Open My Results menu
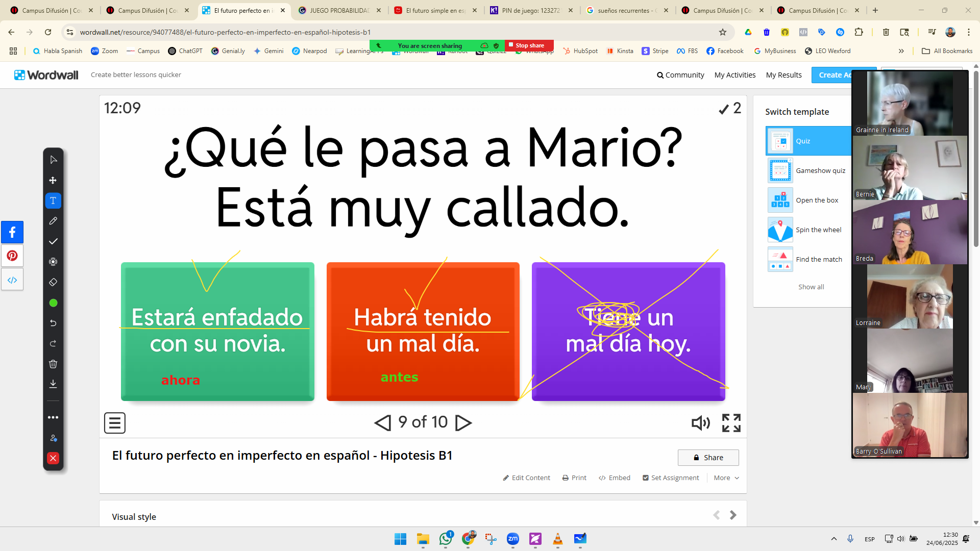Screen dimensions: 980x551 (784, 75)
